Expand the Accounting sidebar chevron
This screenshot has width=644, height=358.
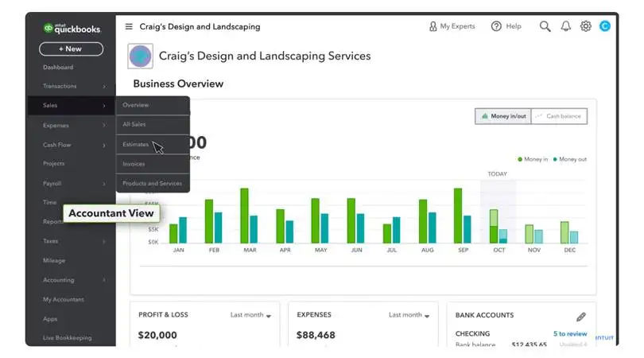104,280
